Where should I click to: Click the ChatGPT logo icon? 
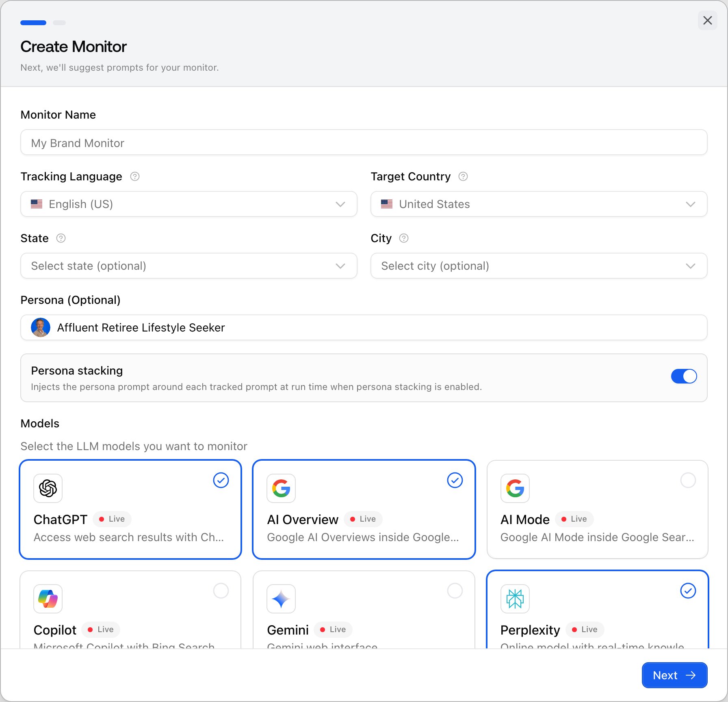pos(48,488)
